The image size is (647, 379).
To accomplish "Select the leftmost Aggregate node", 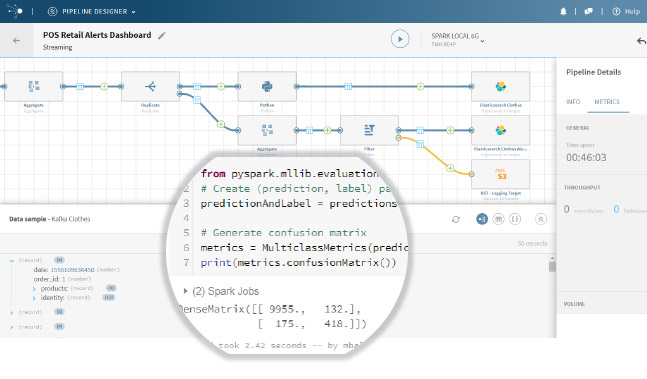I will tap(33, 86).
